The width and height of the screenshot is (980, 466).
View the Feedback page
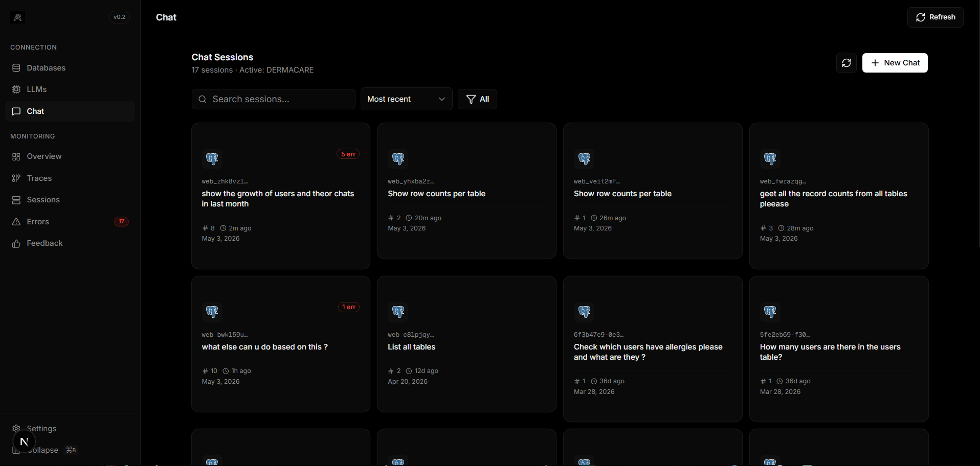[70, 243]
